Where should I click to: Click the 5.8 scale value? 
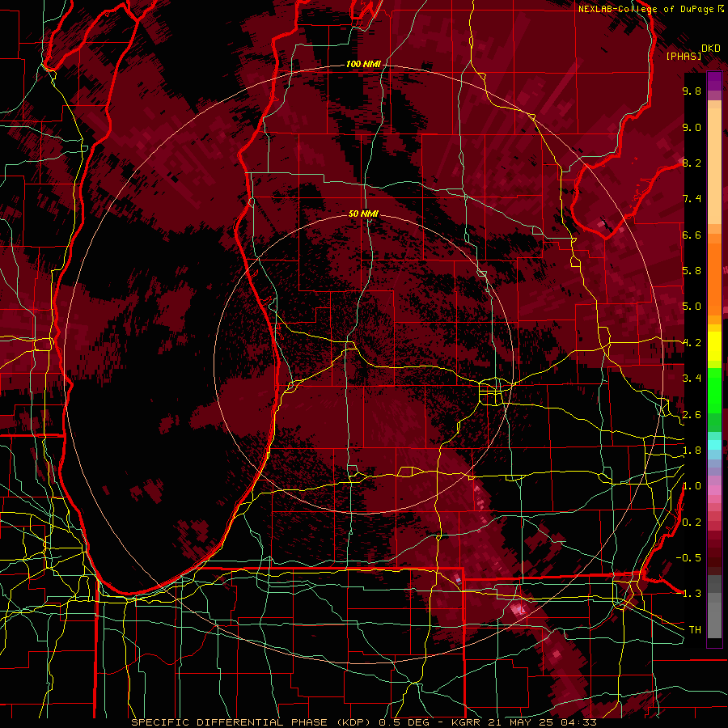[x=692, y=271]
